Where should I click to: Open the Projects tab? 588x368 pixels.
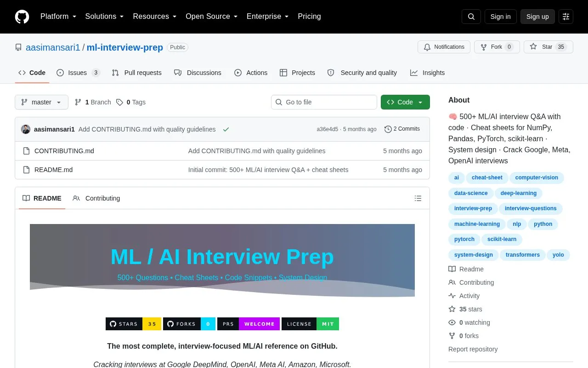[297, 73]
